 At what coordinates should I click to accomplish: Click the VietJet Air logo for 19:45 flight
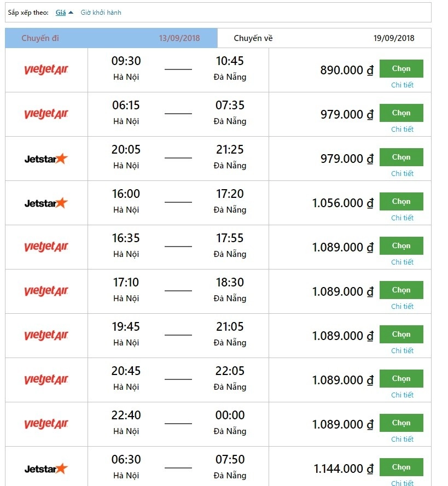pos(46,336)
